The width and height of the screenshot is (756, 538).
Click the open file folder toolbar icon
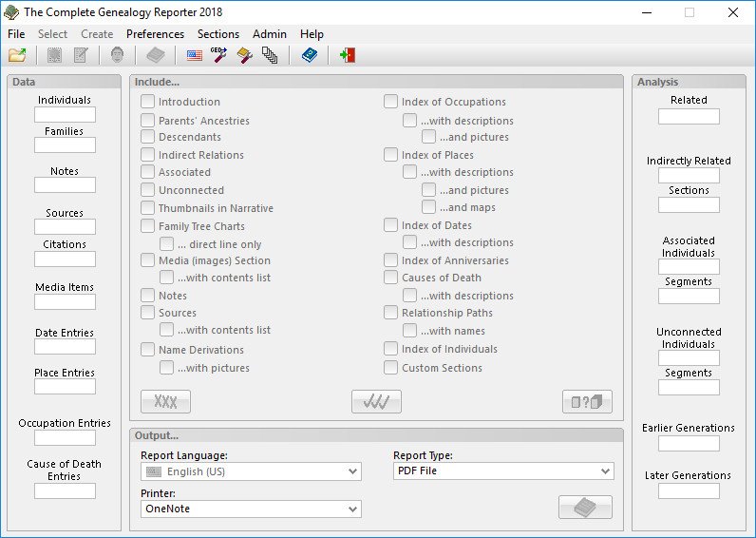[x=17, y=55]
